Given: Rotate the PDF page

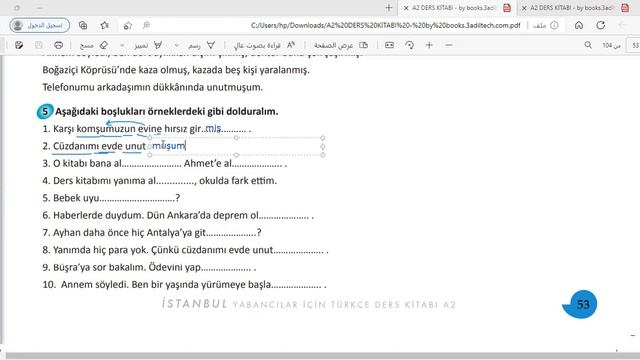Looking at the screenshot, I should (409, 45).
